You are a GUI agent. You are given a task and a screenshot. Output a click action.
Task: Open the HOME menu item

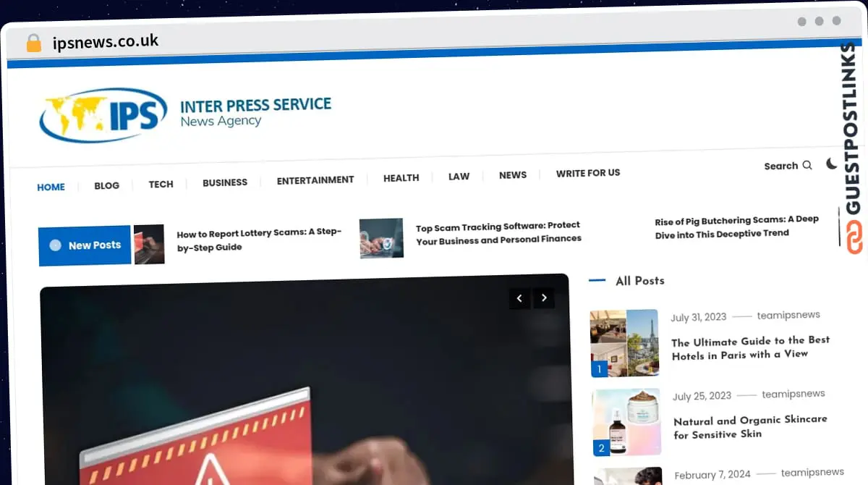tap(51, 187)
